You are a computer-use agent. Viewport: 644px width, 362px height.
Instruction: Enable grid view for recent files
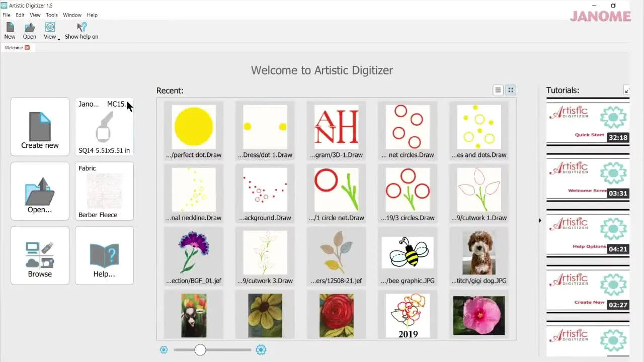[511, 89]
